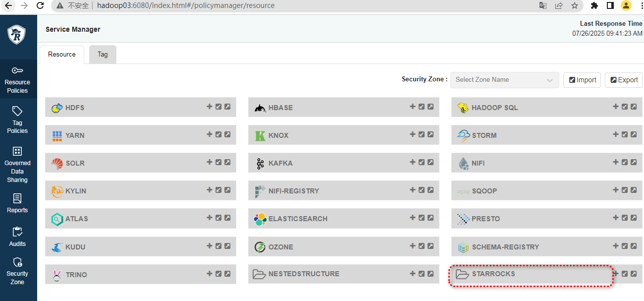Click export icon in NESTEDSTRUCTURE row
Viewport: 644px width, 301px height.
click(x=430, y=273)
